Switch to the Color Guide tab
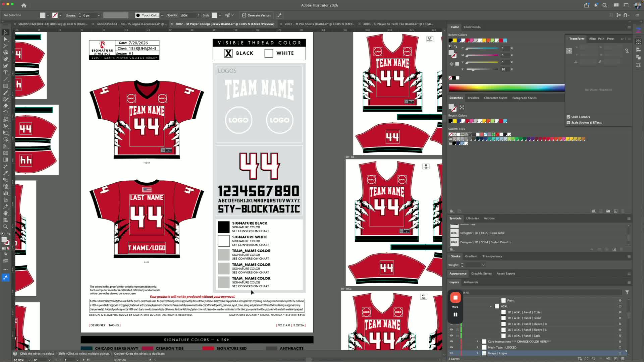This screenshot has height=362, width=644. click(472, 27)
